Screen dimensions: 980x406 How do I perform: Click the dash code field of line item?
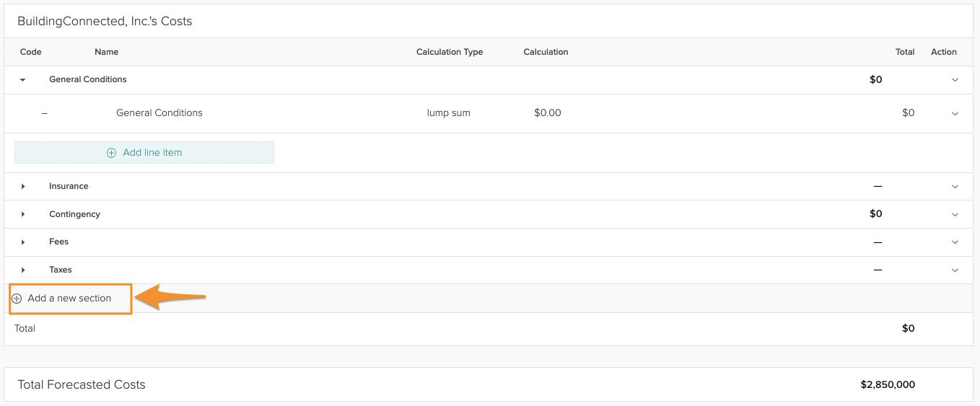pyautogui.click(x=44, y=113)
